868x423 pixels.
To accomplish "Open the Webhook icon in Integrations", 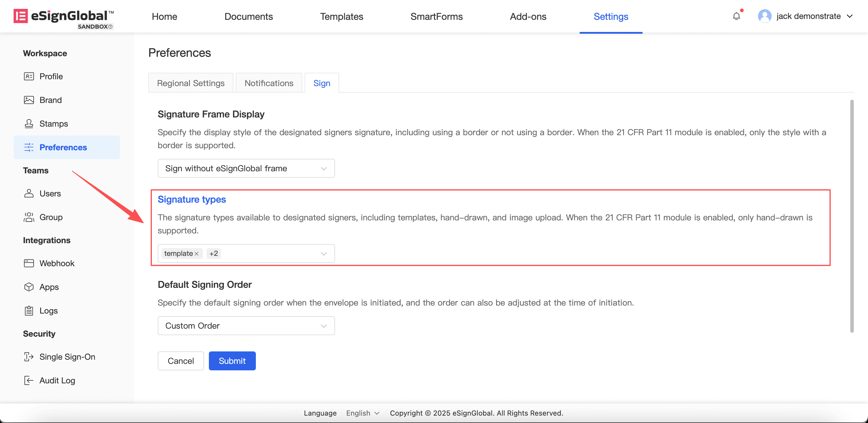I will pyautogui.click(x=29, y=263).
